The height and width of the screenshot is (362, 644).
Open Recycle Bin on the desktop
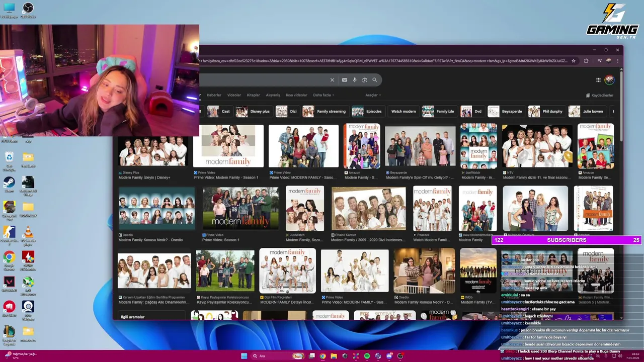point(9,161)
